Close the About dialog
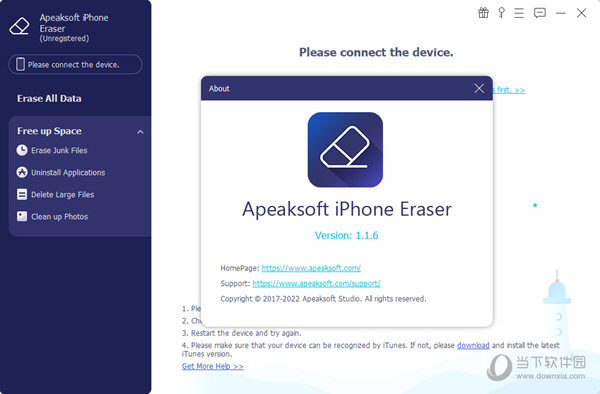The height and width of the screenshot is (394, 600). point(479,88)
